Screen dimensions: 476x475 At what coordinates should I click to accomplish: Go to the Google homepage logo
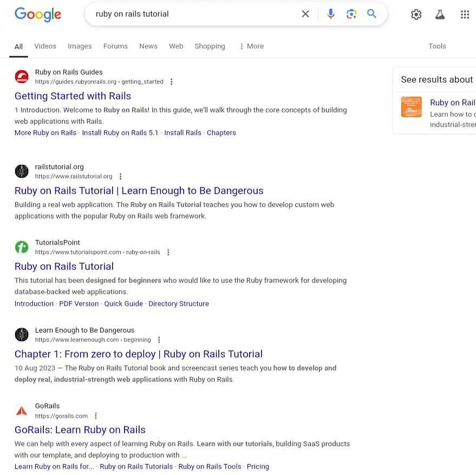38,15
